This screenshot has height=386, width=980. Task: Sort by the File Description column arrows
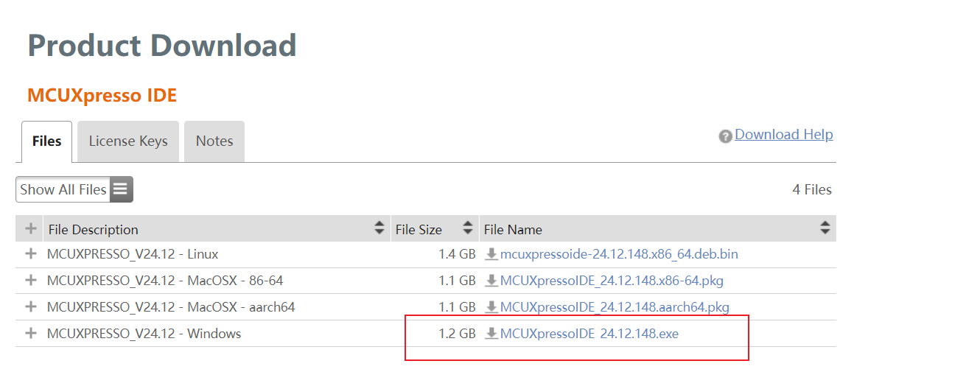[x=379, y=228]
